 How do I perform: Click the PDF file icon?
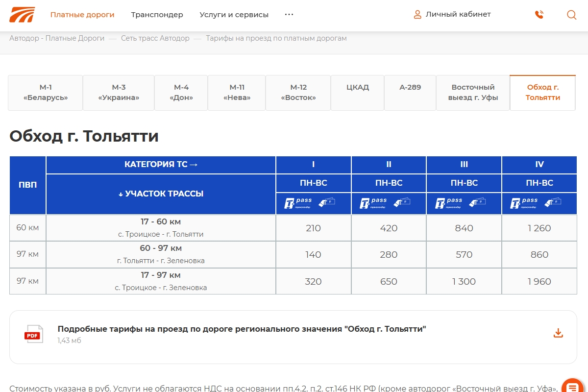[x=34, y=334]
